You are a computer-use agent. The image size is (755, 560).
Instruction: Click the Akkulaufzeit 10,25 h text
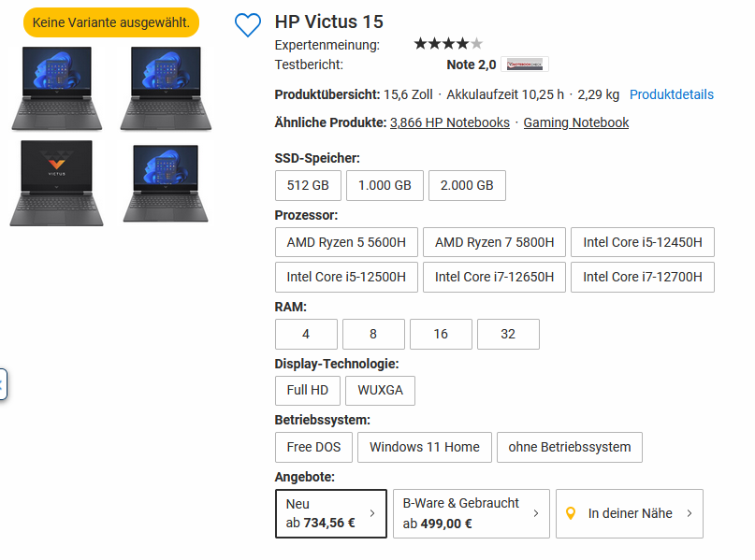505,94
